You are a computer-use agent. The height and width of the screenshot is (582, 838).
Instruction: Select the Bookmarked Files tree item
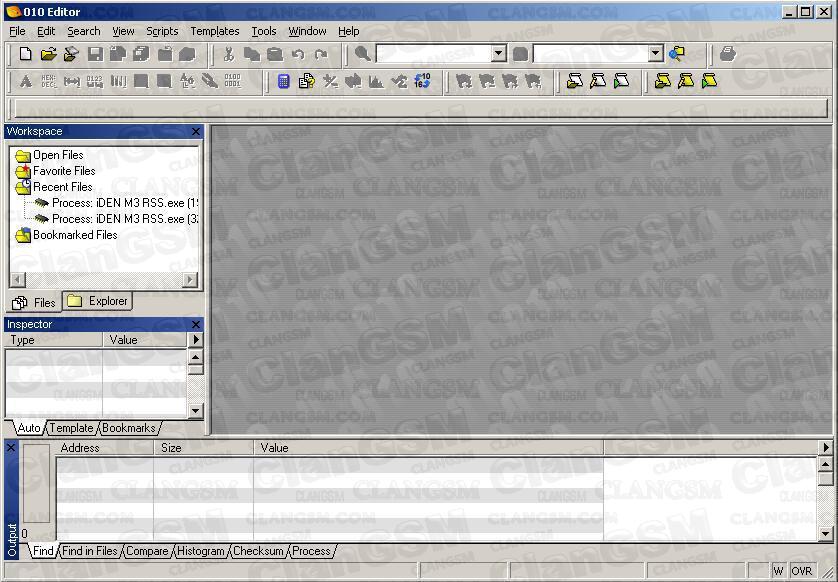tap(75, 235)
